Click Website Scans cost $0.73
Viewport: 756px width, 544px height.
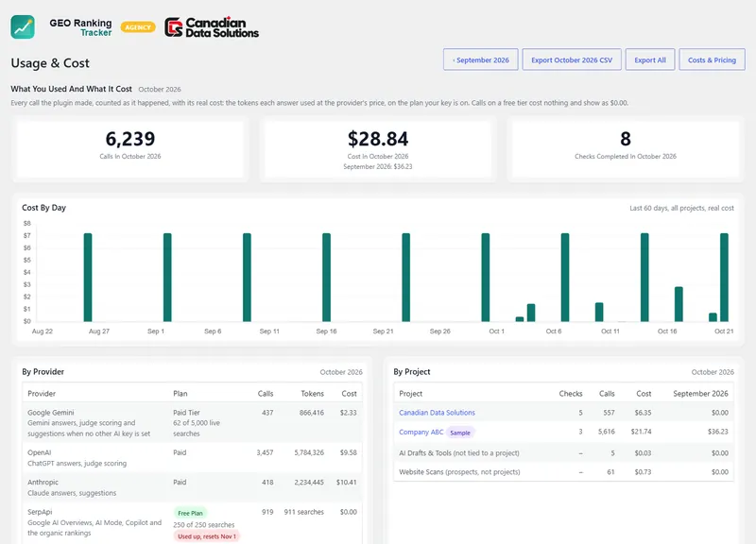click(643, 472)
